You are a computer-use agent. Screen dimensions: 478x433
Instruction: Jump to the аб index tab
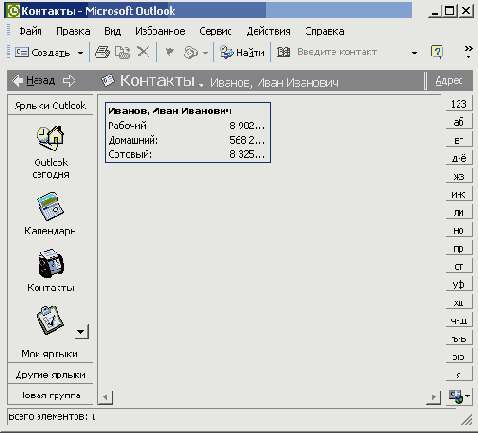pos(459,122)
